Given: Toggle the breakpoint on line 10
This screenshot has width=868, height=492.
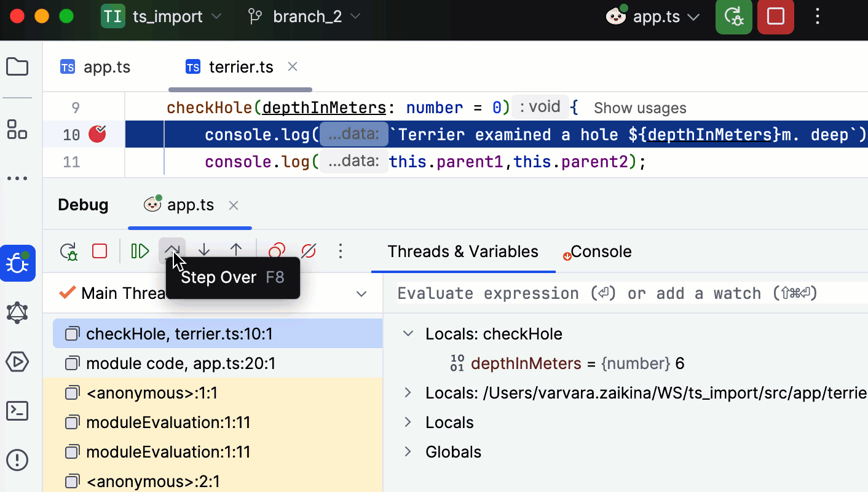Looking at the screenshot, I should coord(97,134).
